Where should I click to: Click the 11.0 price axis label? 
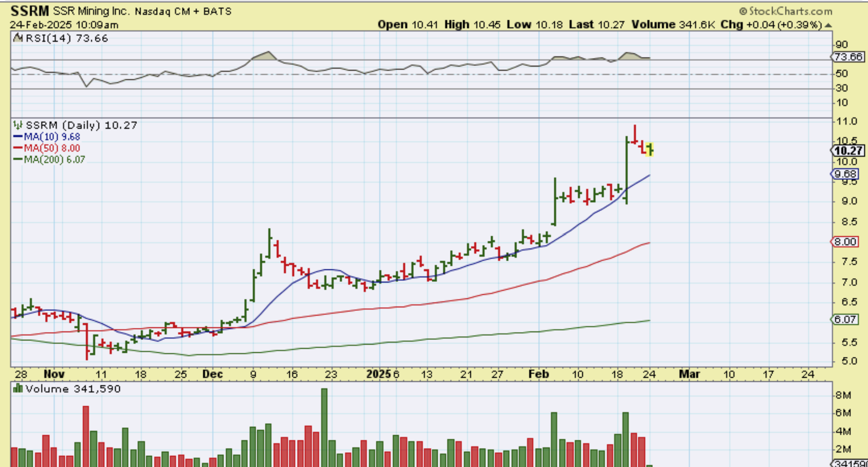click(847, 122)
